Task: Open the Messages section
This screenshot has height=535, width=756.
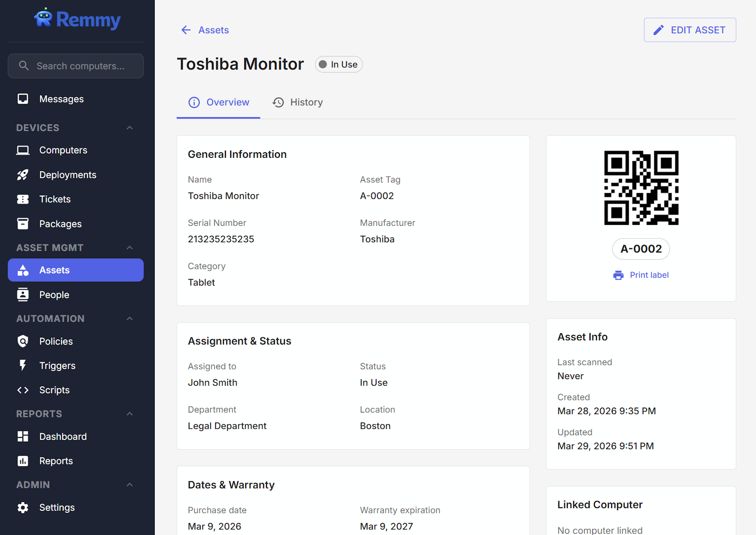Action: tap(61, 99)
